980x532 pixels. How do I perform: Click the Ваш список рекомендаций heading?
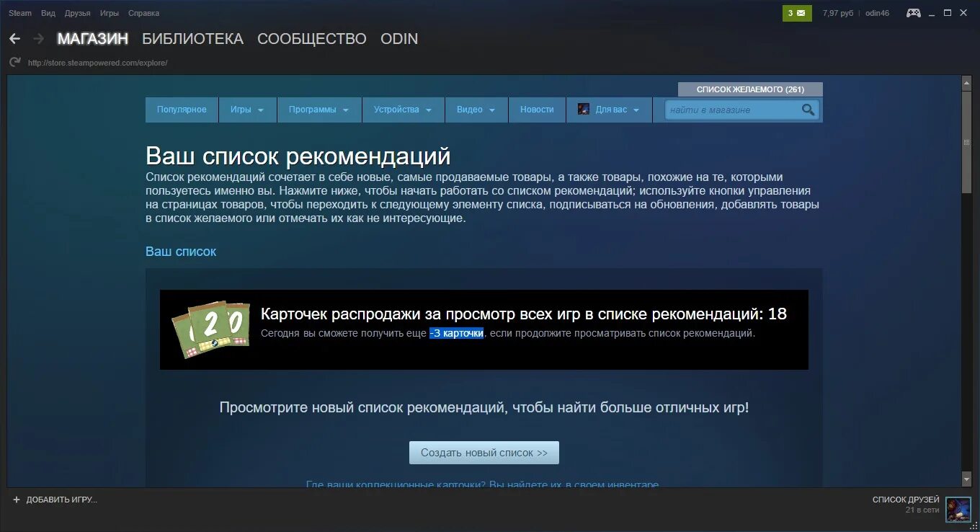coord(298,156)
